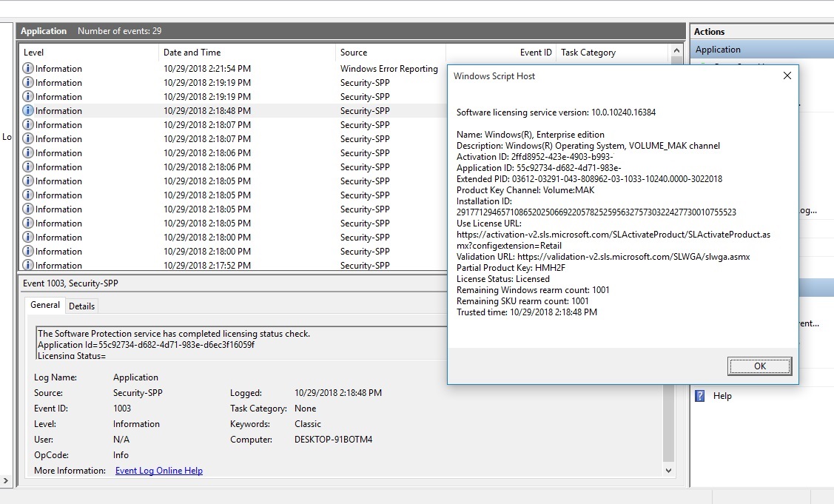Click the Information icon beside the 2:17:52 PM event
This screenshot has width=834, height=504.
[x=27, y=265]
